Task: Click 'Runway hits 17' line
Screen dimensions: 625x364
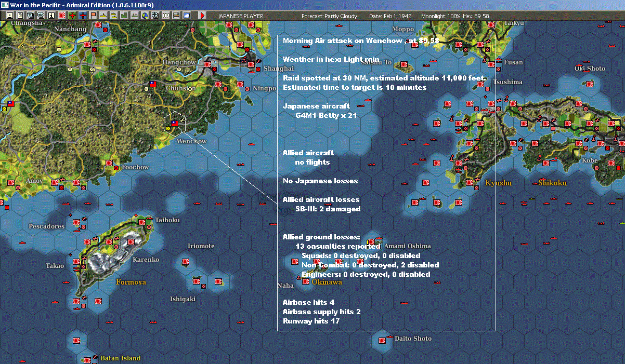Action: 311,321
